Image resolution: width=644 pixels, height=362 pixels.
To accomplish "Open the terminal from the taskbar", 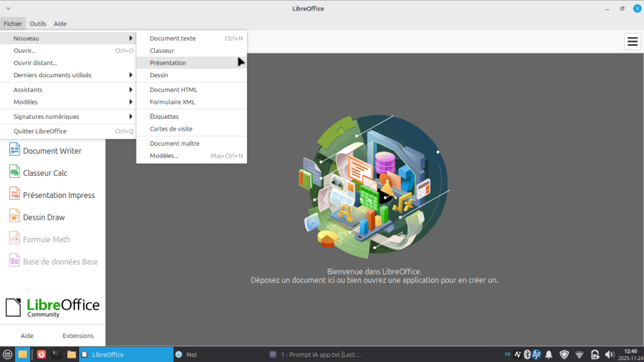I will pyautogui.click(x=57, y=354).
